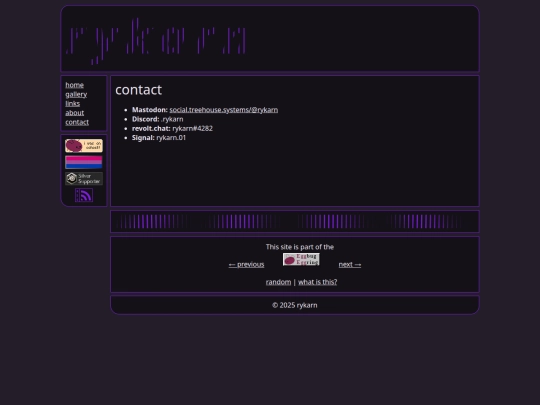
Task: Select contact in the sidebar menu
Action: coord(77,122)
